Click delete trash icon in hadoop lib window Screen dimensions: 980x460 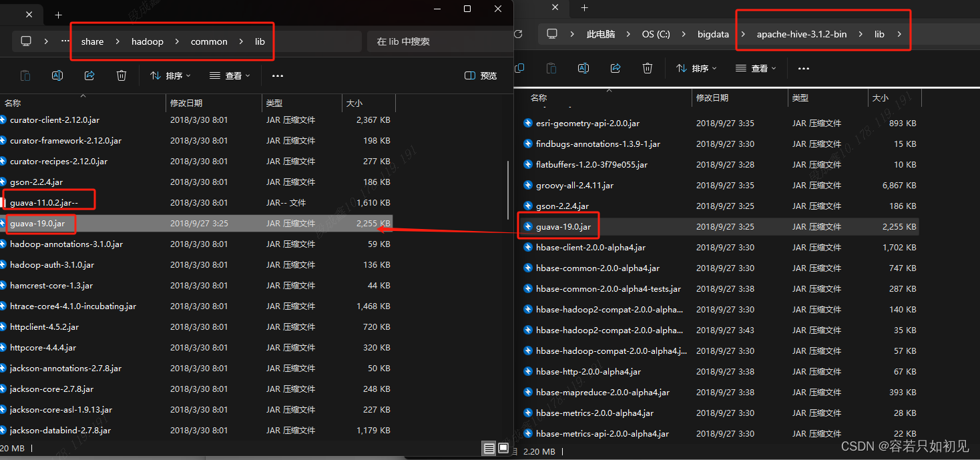point(121,75)
